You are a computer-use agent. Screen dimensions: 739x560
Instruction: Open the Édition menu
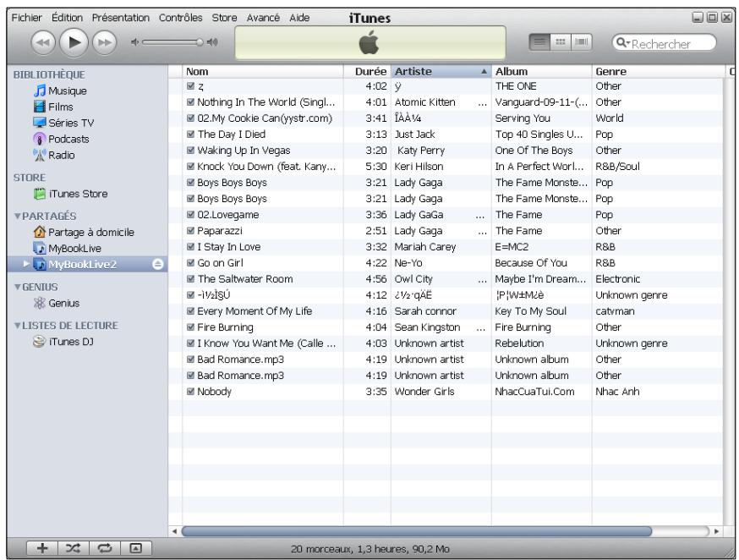tap(67, 18)
